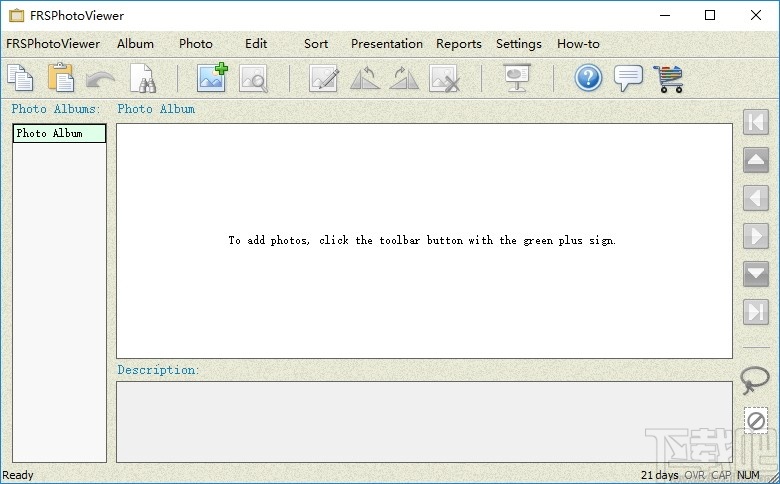Image resolution: width=780 pixels, height=484 pixels.
Task: Click the remove photo X icon
Action: coord(444,79)
